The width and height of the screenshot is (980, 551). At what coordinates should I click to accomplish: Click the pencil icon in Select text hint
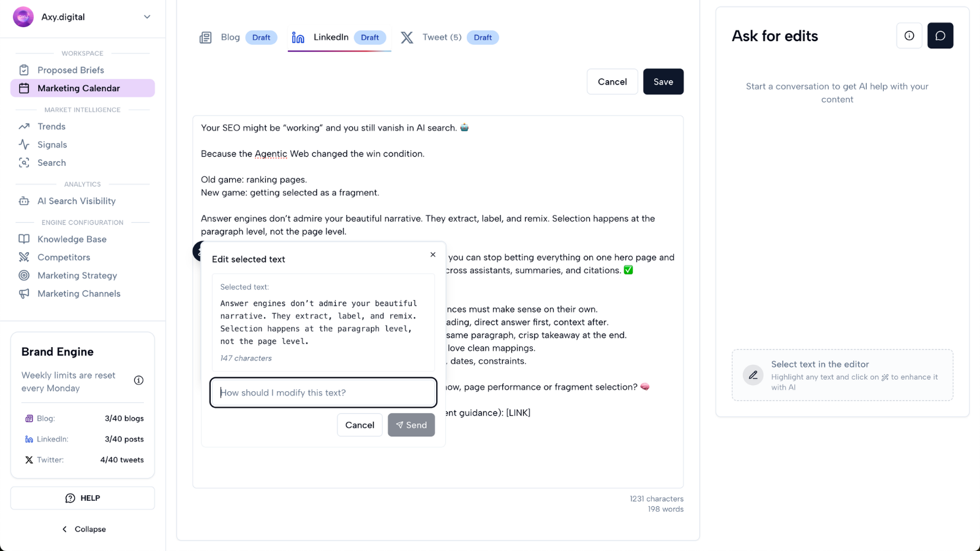(753, 375)
